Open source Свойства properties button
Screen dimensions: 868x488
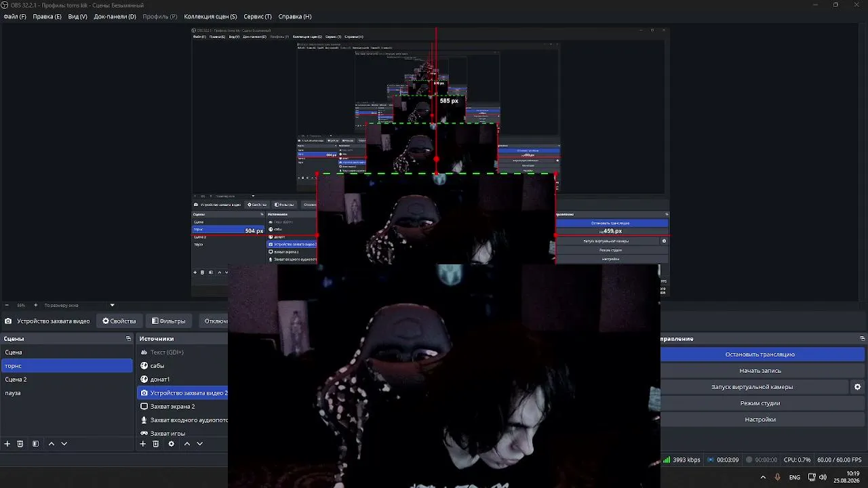pyautogui.click(x=119, y=321)
